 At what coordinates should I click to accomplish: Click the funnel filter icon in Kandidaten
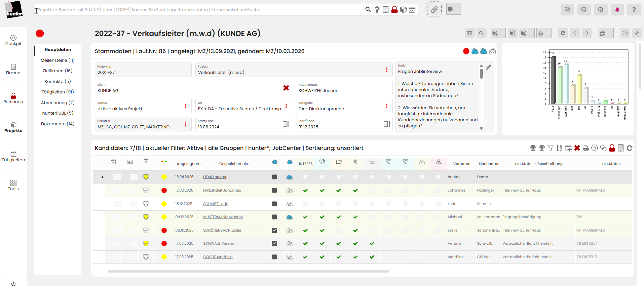[551, 148]
